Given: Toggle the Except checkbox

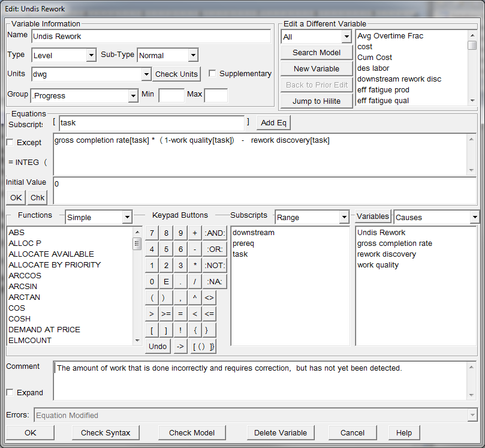Looking at the screenshot, I should [x=10, y=143].
